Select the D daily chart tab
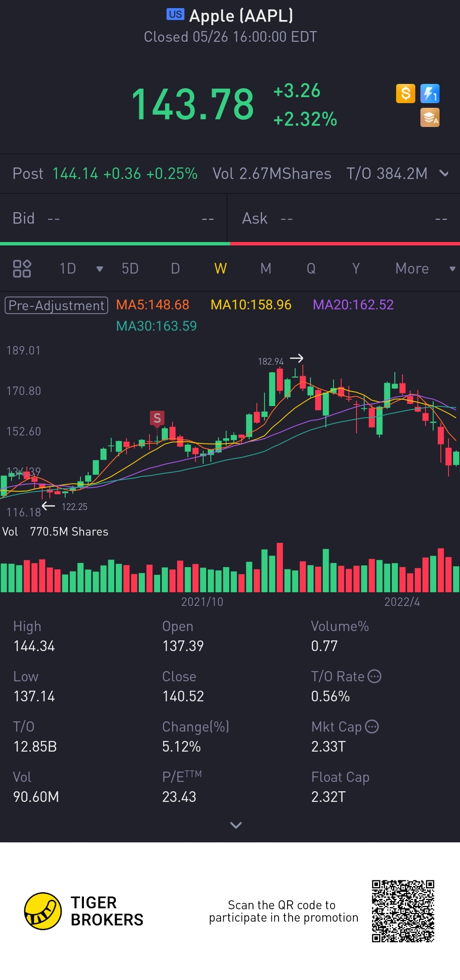460x980 pixels. tap(175, 268)
